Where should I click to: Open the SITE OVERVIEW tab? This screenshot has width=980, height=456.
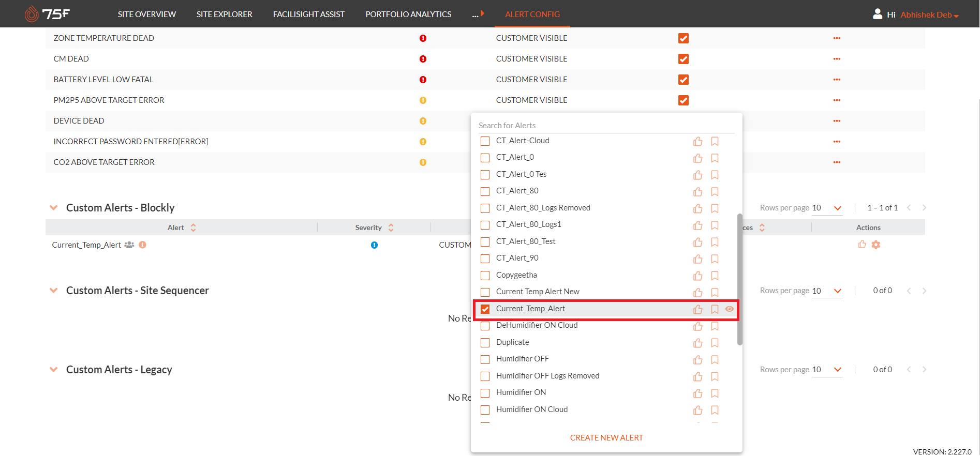click(147, 14)
